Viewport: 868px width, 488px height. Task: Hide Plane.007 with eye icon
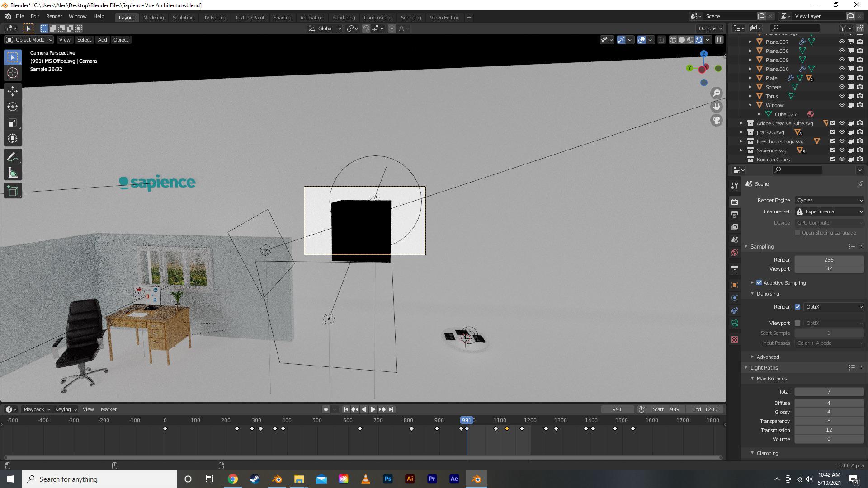[842, 42]
